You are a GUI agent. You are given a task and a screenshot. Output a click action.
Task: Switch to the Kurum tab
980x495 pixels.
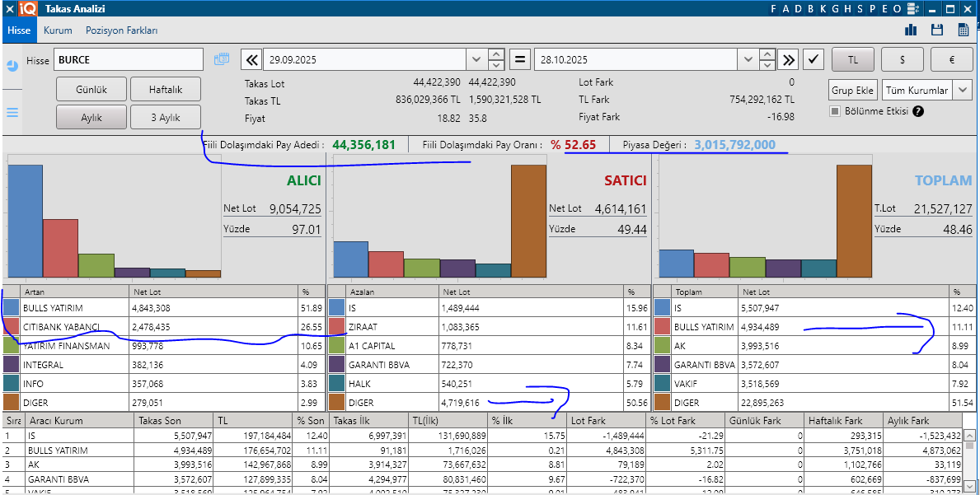click(x=58, y=30)
